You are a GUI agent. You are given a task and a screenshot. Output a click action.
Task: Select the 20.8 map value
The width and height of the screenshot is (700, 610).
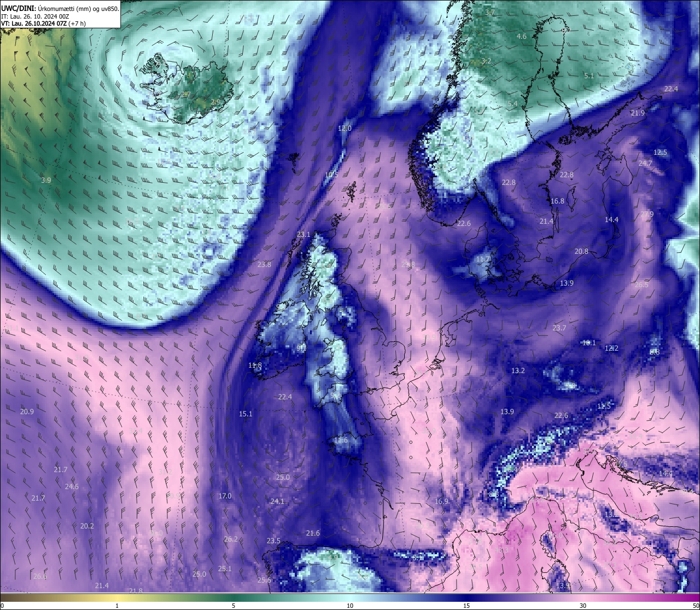(x=581, y=251)
